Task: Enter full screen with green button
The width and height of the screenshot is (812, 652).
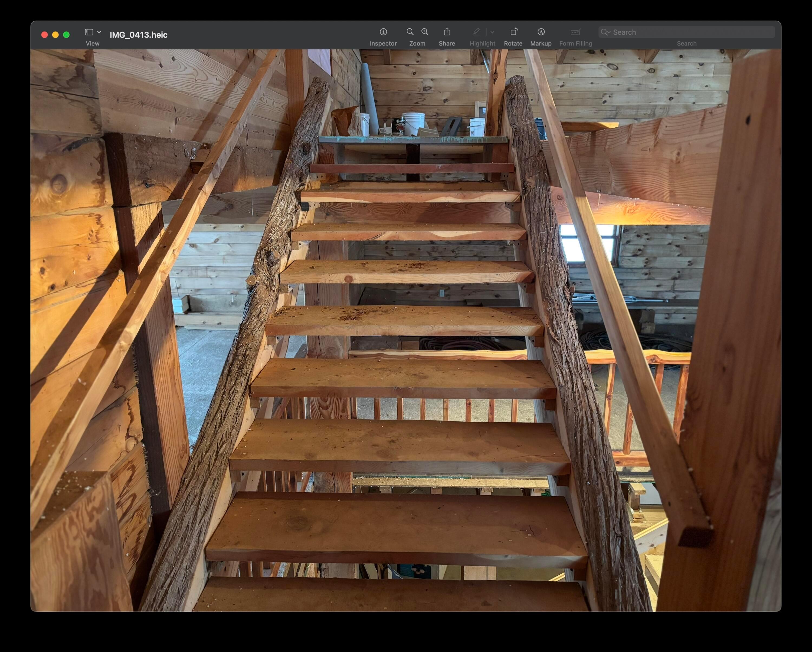Action: pos(66,35)
